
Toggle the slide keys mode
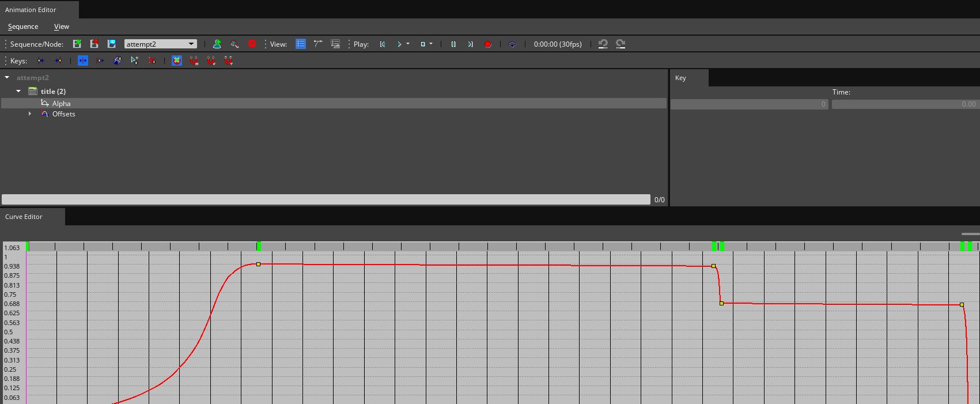[x=100, y=61]
